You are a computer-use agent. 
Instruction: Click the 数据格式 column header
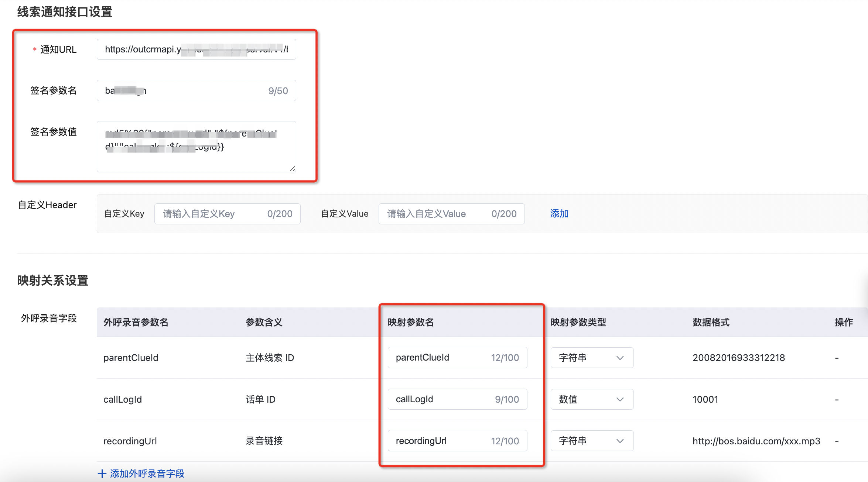(711, 322)
